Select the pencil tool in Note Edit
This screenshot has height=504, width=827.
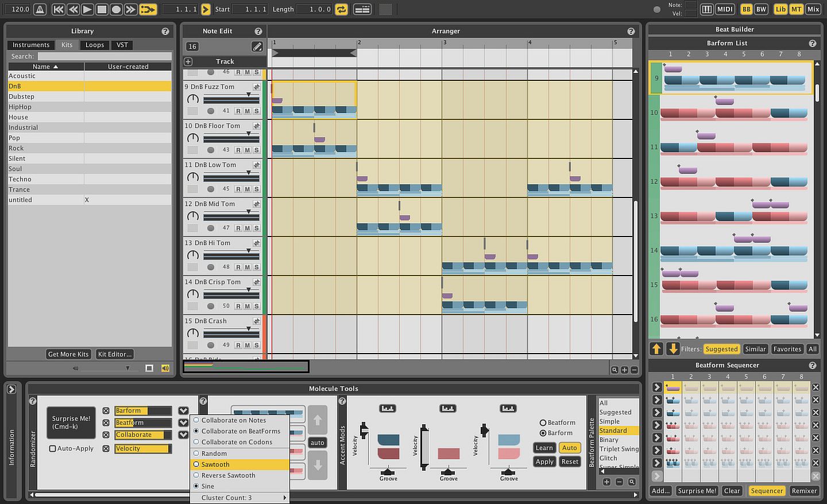(257, 46)
